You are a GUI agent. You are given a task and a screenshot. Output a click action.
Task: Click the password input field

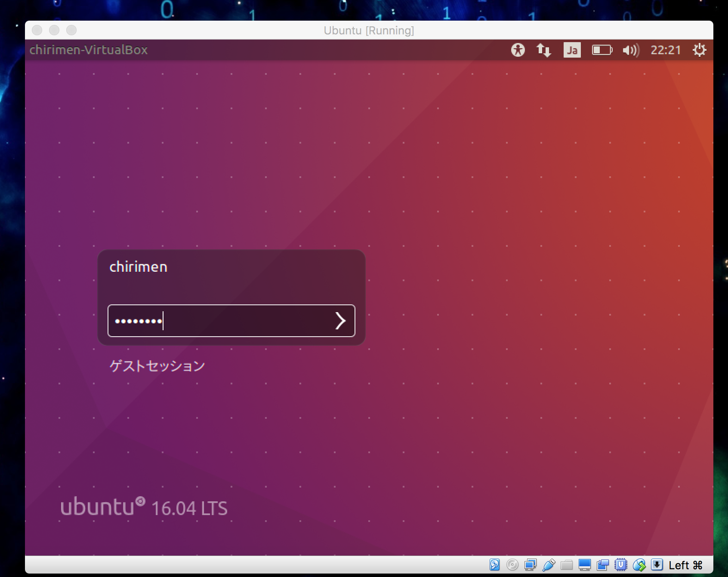(219, 321)
